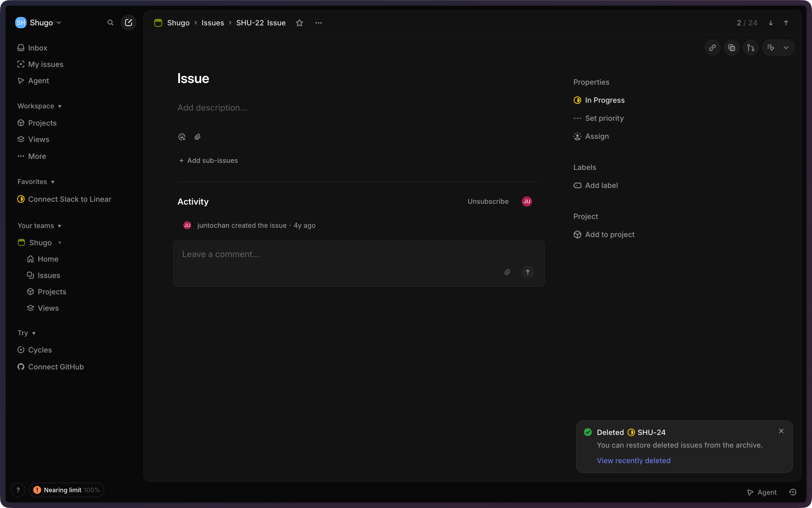Click the Nearing limit indicator
This screenshot has width=812, height=508.
click(67, 490)
